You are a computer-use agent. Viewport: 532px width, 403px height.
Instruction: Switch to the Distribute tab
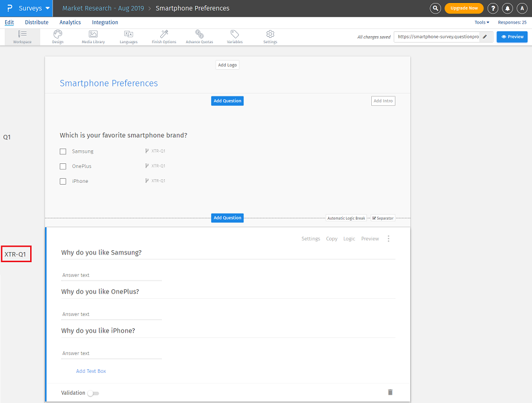[37, 22]
